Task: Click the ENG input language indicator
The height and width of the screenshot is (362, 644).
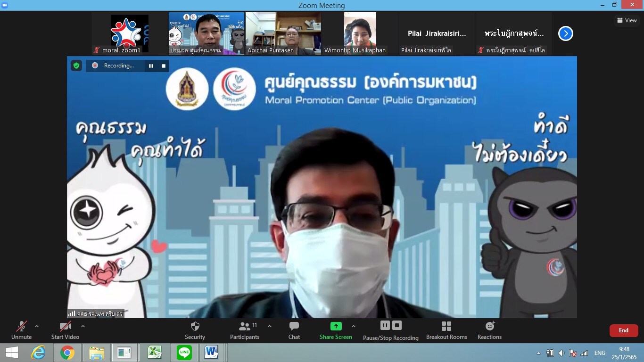Action: point(600,353)
